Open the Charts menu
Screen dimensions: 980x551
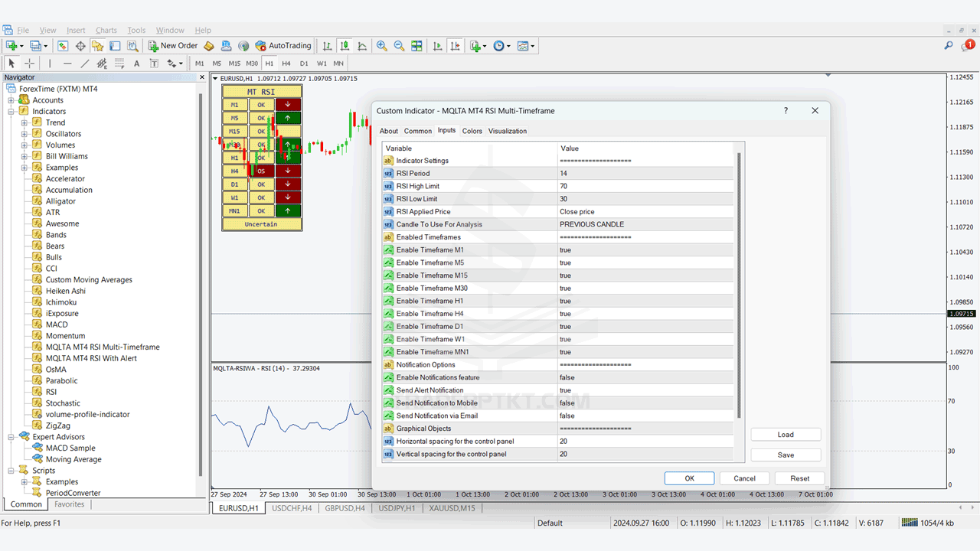click(x=106, y=31)
